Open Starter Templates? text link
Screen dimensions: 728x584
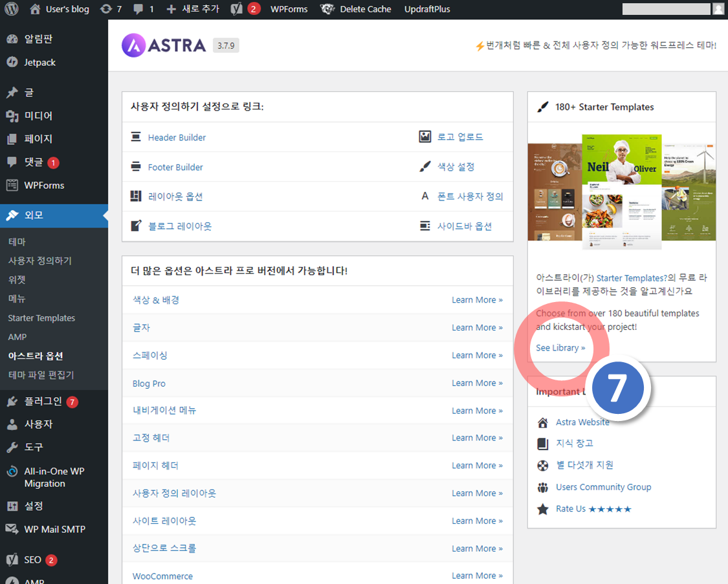point(632,278)
